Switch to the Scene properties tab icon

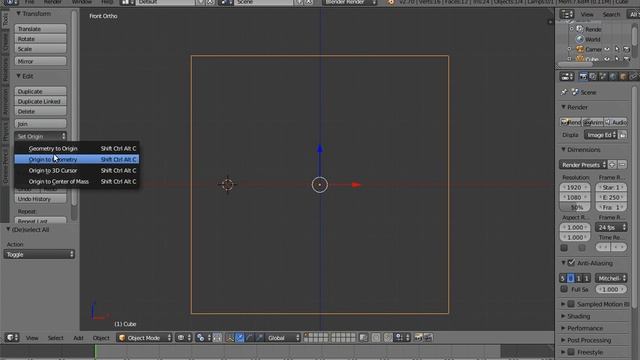[x=603, y=76]
